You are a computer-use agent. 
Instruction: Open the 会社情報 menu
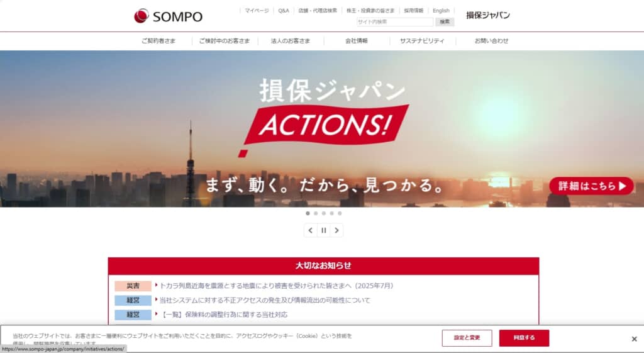click(357, 41)
